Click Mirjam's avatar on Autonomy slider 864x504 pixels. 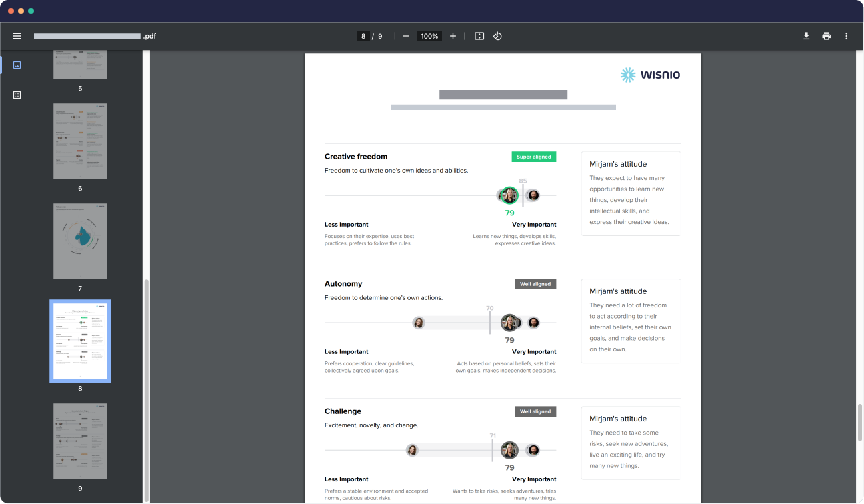pos(509,323)
